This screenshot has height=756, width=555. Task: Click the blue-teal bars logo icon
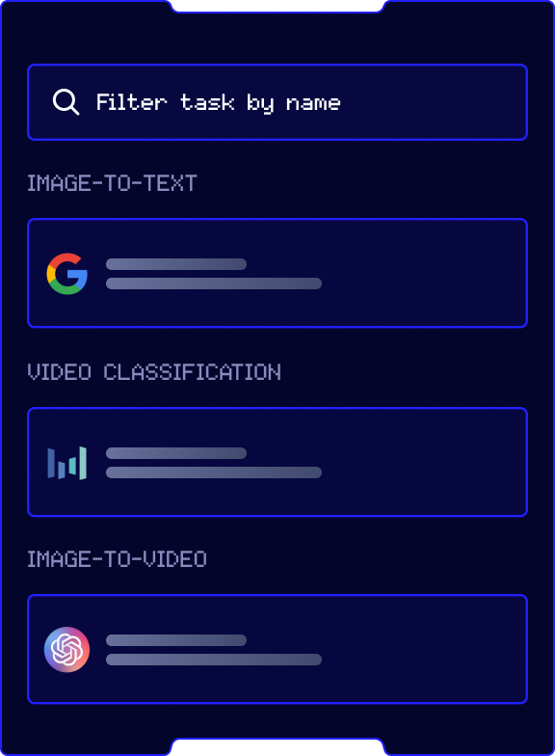click(67, 463)
